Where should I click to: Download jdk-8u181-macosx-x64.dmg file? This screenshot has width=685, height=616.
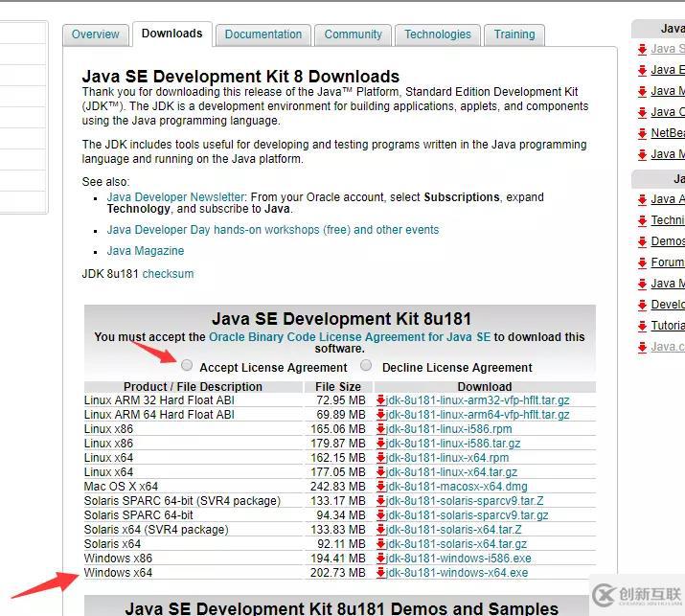click(x=457, y=487)
